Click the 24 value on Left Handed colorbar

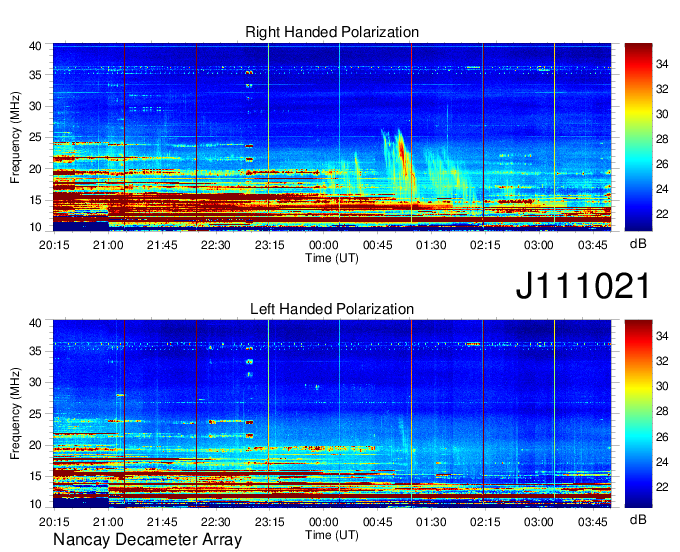(x=662, y=462)
